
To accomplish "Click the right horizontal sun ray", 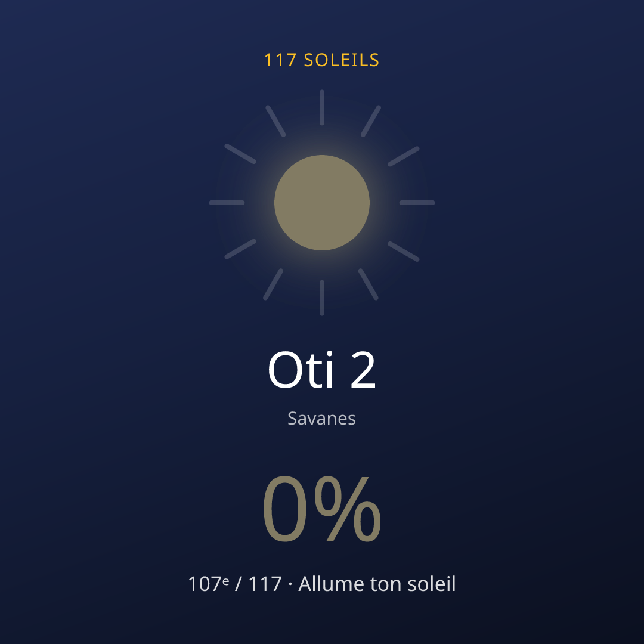I will tap(417, 203).
